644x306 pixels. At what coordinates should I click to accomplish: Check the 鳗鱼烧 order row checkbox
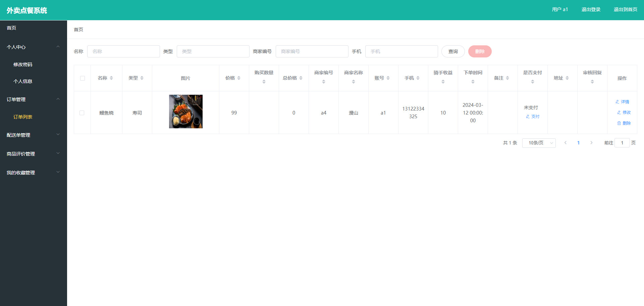pyautogui.click(x=82, y=113)
